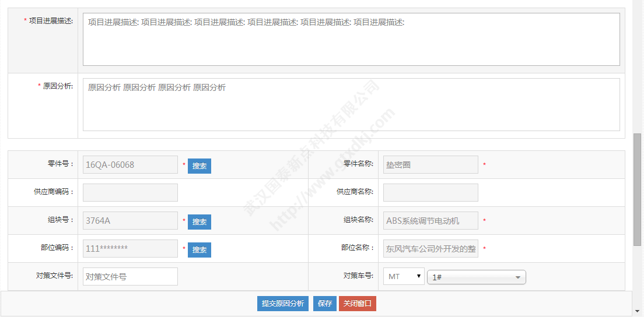644x317 pixels.
Task: Click the blue 保存 button
Action: pyautogui.click(x=325, y=304)
